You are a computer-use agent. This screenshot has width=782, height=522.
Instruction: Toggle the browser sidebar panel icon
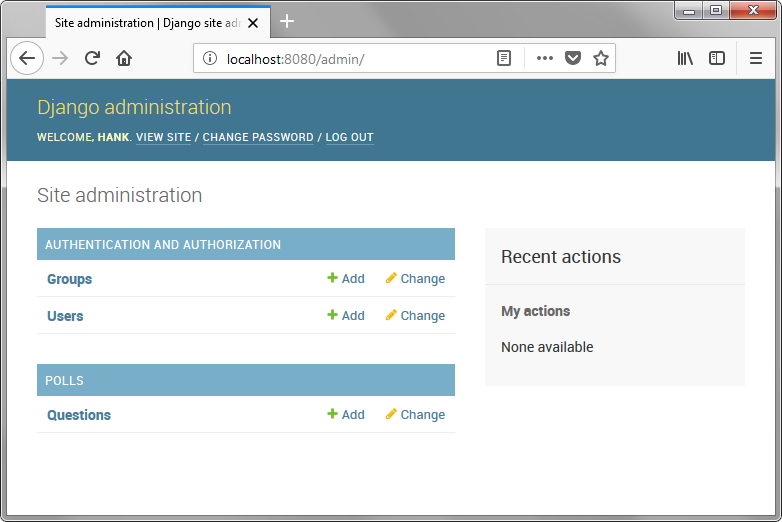coord(717,58)
